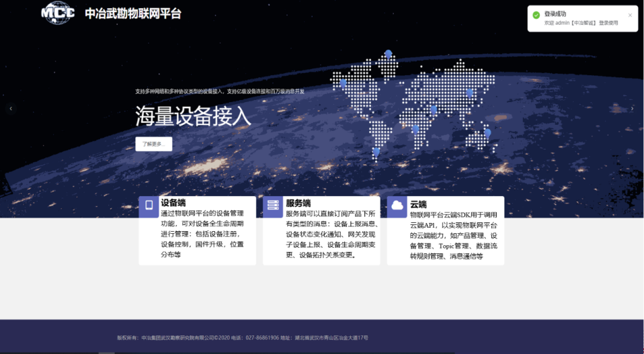Viewport: 644px width, 354px height.
Task: Click the 欢迎 admin 登录使用 message text
Action: [581, 23]
